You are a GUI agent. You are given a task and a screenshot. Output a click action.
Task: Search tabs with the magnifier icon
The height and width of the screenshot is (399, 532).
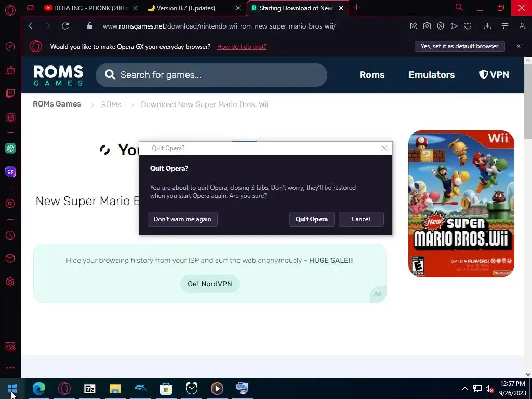coord(459,7)
